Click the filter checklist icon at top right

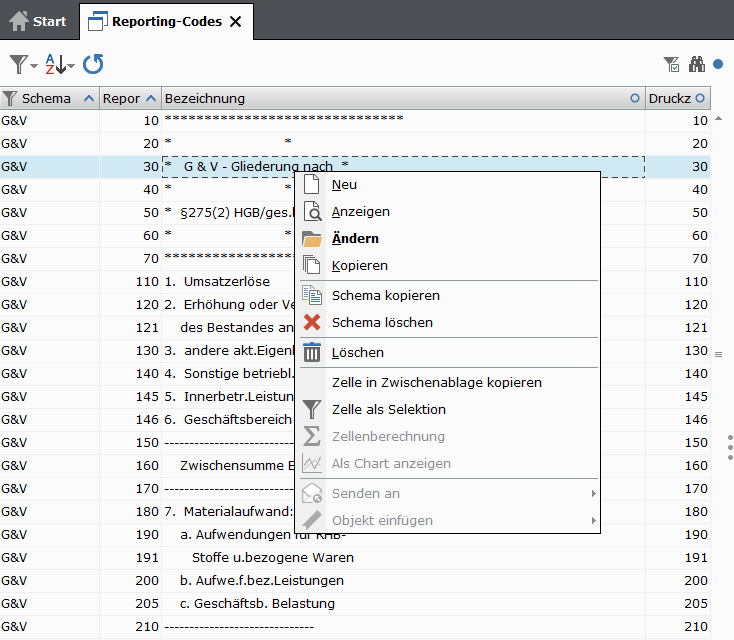click(672, 65)
